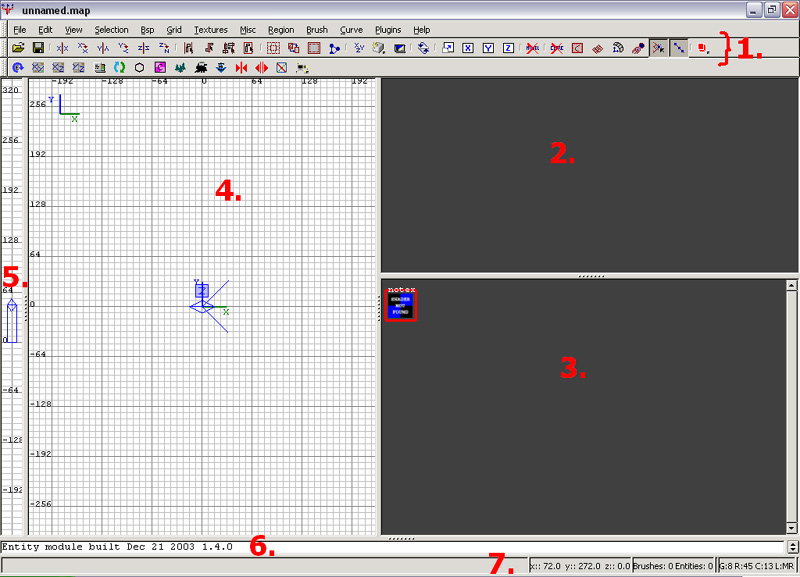Open the Curve menu
Image resolution: width=800 pixels, height=577 pixels.
pos(351,30)
